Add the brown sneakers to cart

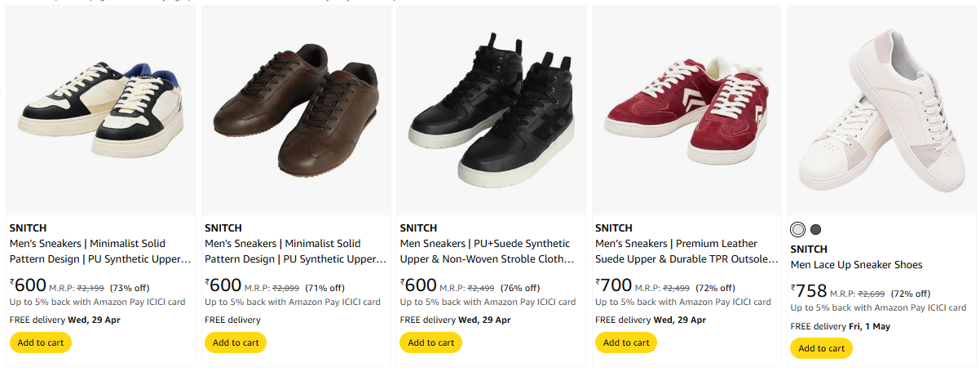(x=236, y=342)
